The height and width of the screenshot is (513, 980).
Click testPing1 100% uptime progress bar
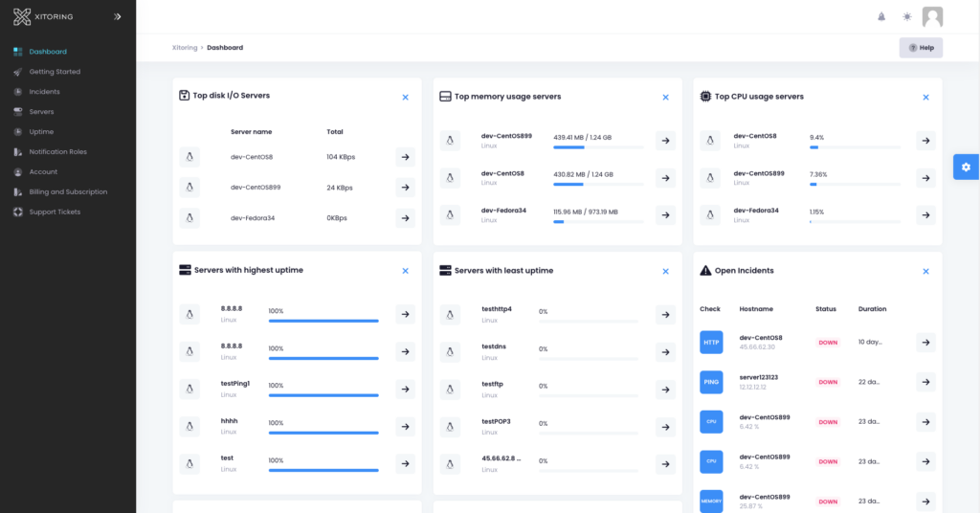click(x=323, y=395)
